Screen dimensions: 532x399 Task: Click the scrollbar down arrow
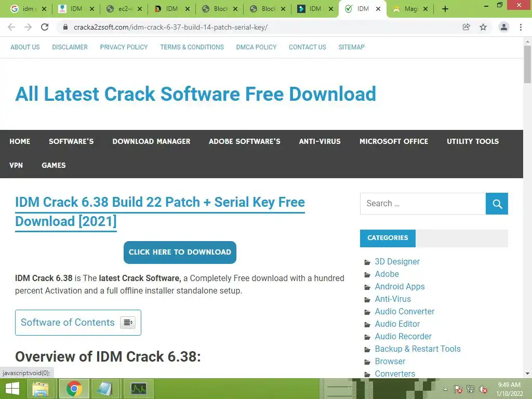pos(527,374)
